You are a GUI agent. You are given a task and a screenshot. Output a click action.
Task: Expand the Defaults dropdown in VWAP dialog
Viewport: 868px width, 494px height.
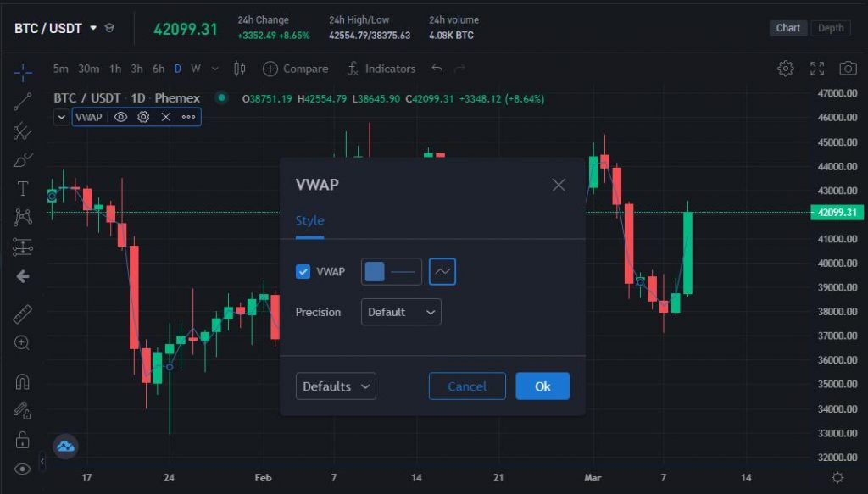coord(336,386)
